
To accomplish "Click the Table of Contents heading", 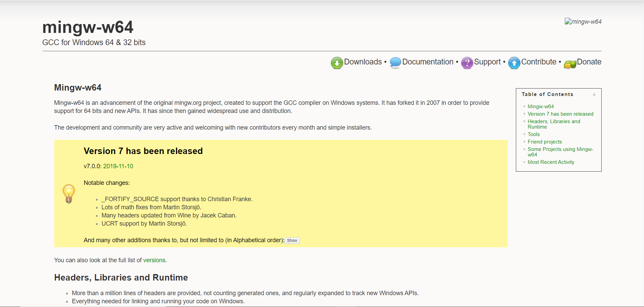I will click(x=547, y=94).
